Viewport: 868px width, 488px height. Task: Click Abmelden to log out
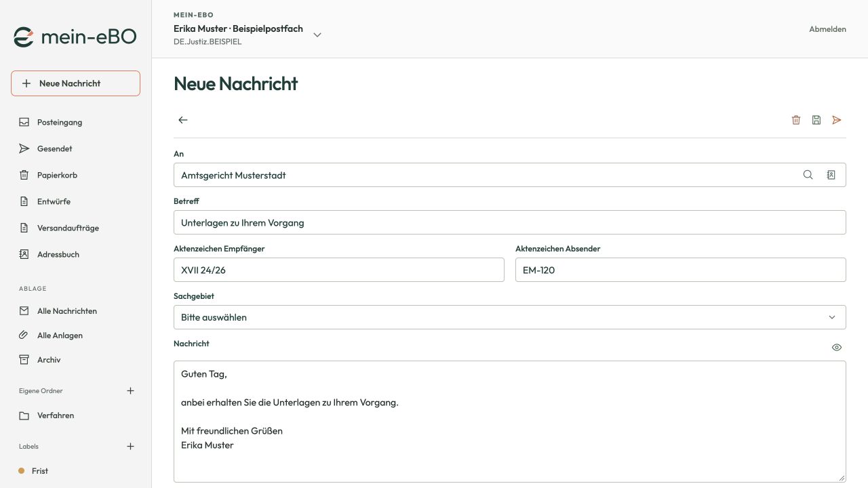coord(827,29)
